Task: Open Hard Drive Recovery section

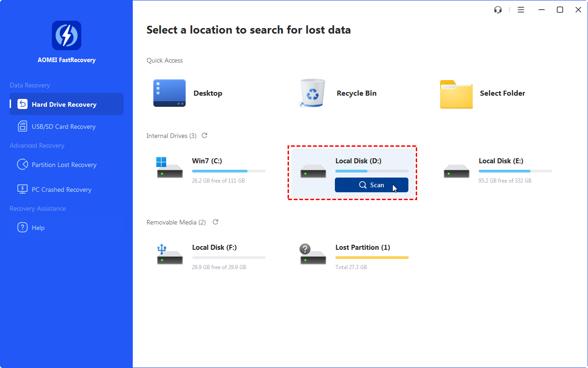Action: 67,104
